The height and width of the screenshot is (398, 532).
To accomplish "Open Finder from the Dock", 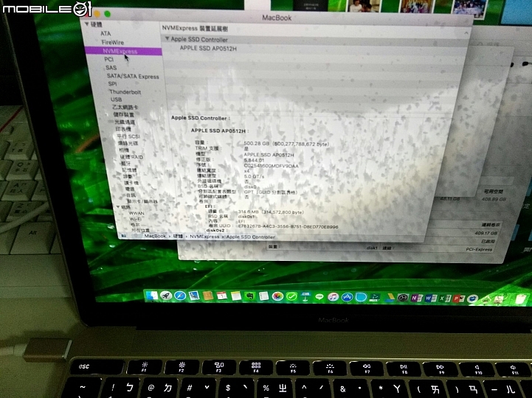I will click(152, 296).
